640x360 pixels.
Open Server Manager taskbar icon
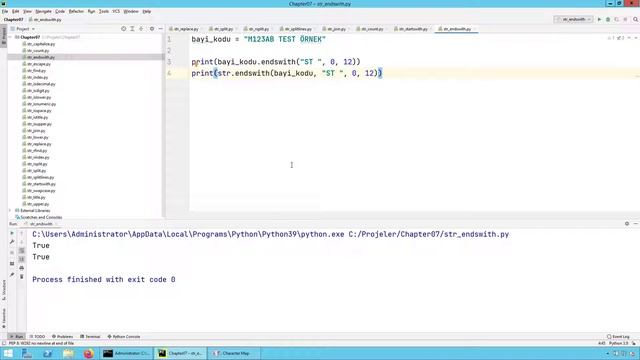[27, 353]
